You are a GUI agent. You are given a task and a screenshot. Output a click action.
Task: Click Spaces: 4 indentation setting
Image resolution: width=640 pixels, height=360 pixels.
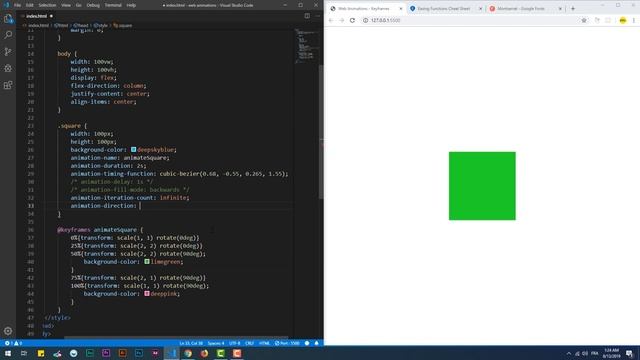pyautogui.click(x=216, y=343)
